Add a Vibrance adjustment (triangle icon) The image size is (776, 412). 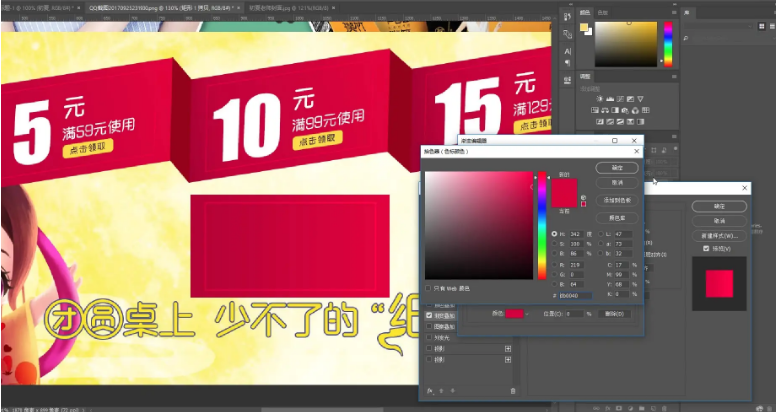tap(640, 99)
